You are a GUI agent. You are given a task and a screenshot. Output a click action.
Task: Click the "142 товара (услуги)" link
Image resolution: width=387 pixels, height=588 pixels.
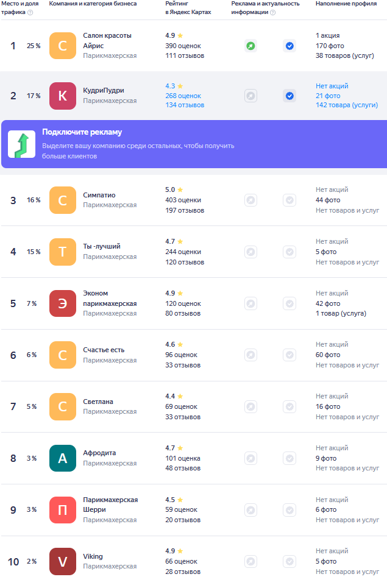click(x=346, y=105)
